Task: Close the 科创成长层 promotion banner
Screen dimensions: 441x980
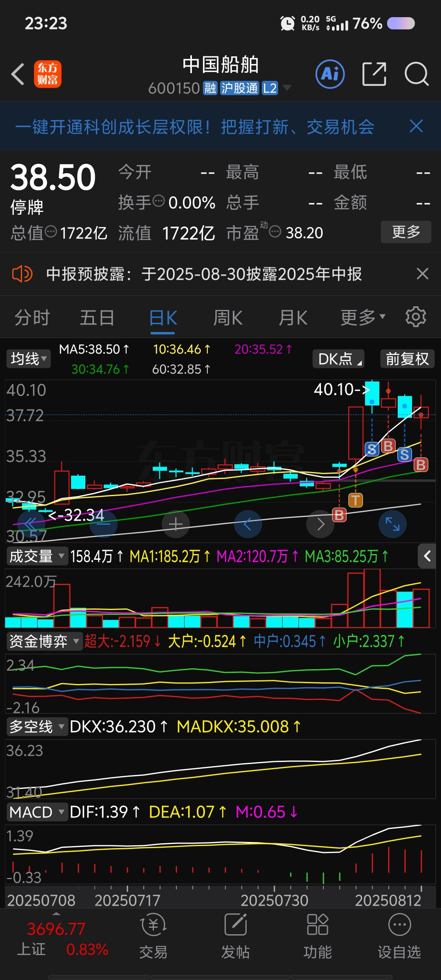Action: point(416,126)
